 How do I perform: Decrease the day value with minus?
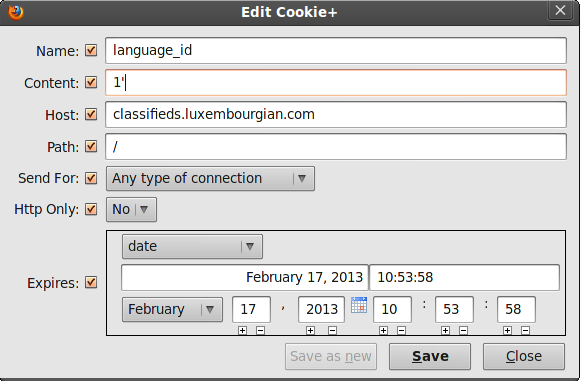(260, 330)
